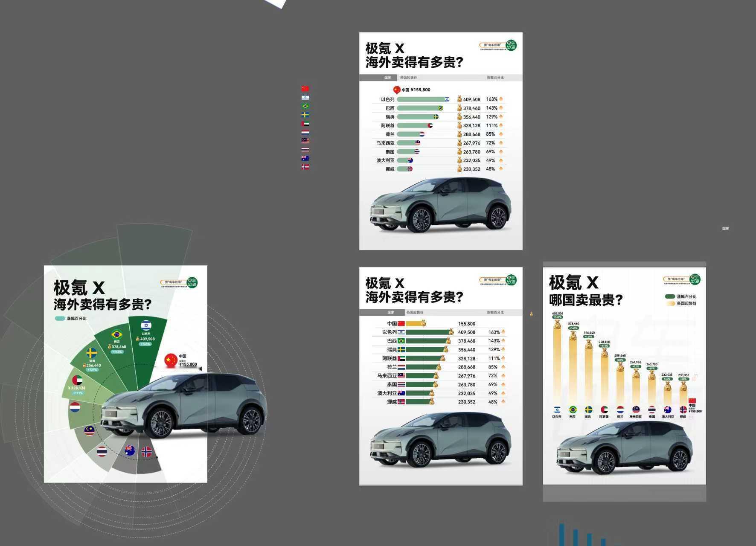
Task: Pick the round Malaysia flag in the radial chart poster
Action: coord(89,431)
